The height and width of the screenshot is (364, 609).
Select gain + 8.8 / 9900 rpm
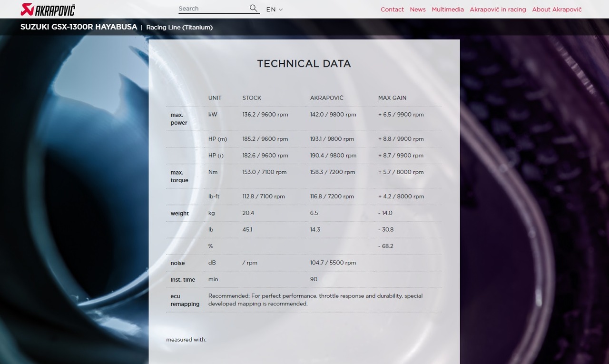[401, 139]
